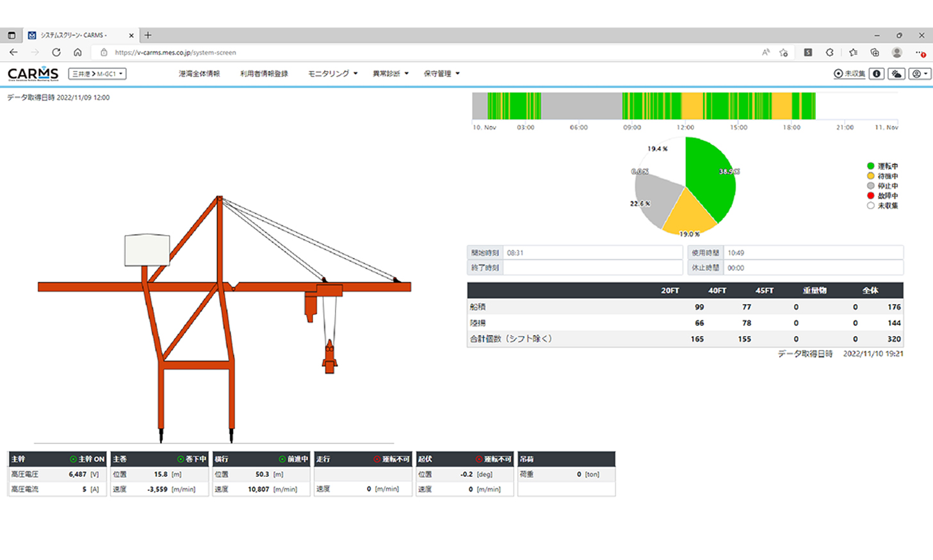
Task: Open 港湾全体情報 page
Action: 199,74
